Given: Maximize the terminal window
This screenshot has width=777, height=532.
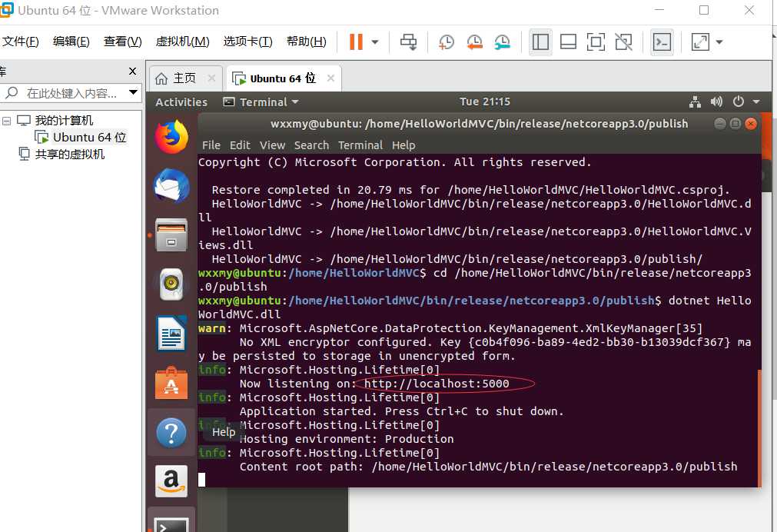Looking at the screenshot, I should point(735,124).
